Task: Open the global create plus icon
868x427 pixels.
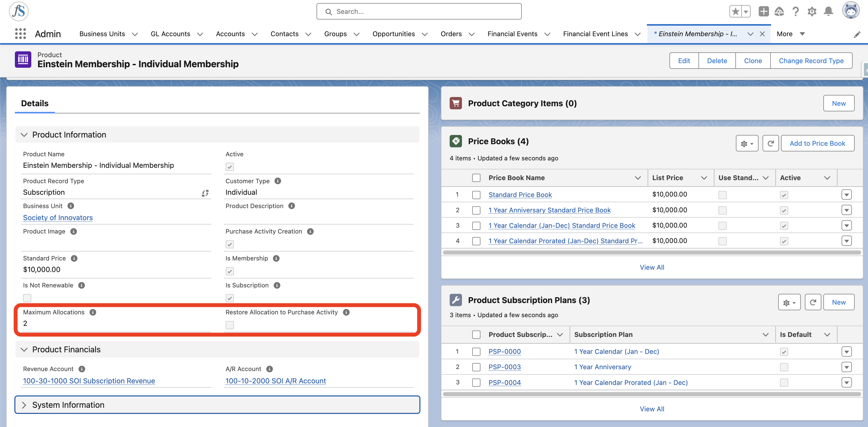Action: point(764,12)
